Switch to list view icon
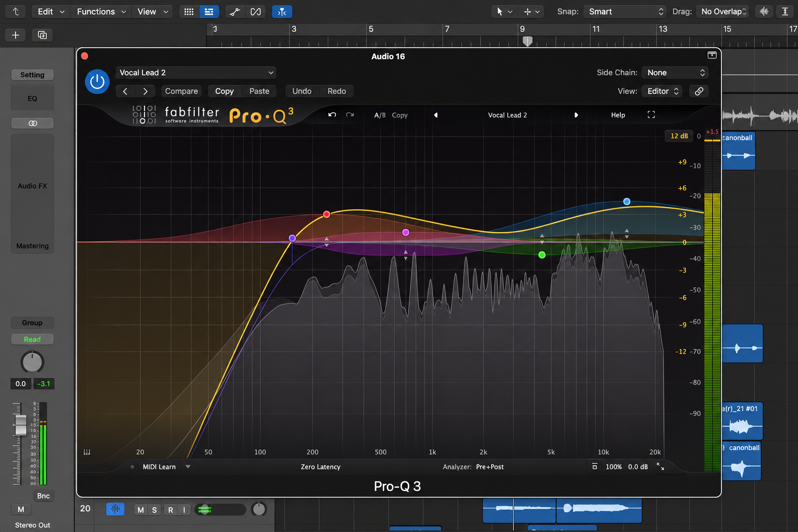 tap(209, 11)
